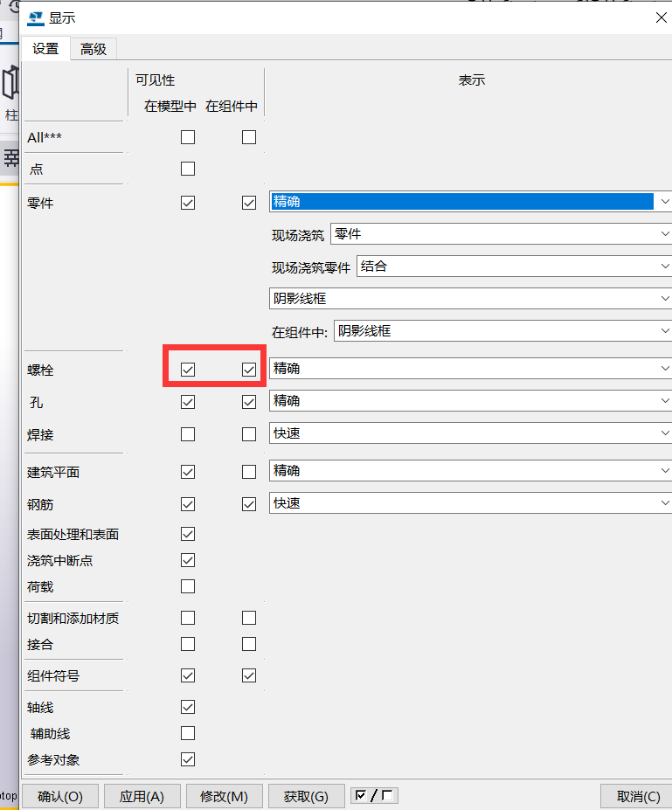672x810 pixels.
Task: Toggle 螺栓 in model checkbox
Action: click(188, 370)
